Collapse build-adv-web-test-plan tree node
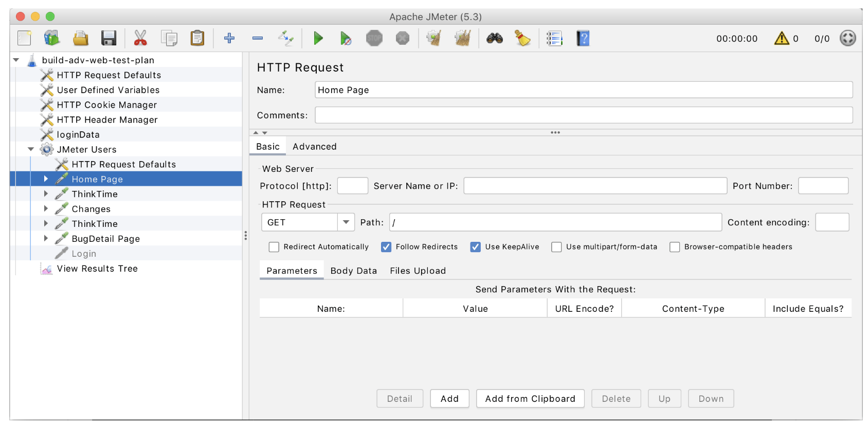This screenshot has width=868, height=425. pos(16,60)
